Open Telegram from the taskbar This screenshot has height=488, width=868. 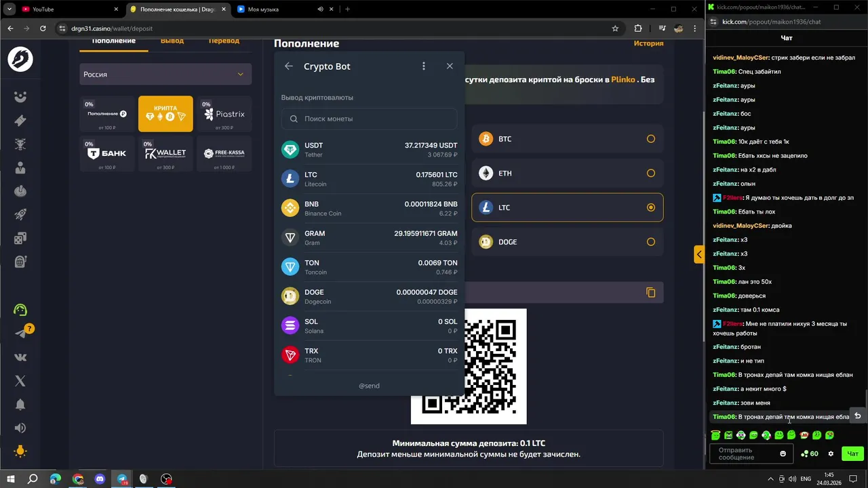click(123, 479)
